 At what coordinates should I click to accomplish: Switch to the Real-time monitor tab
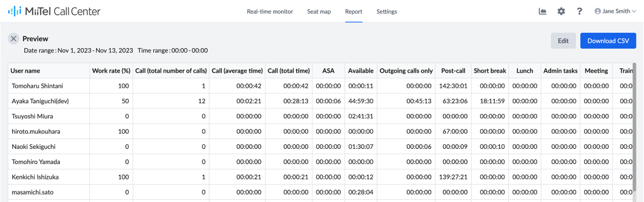click(x=270, y=12)
